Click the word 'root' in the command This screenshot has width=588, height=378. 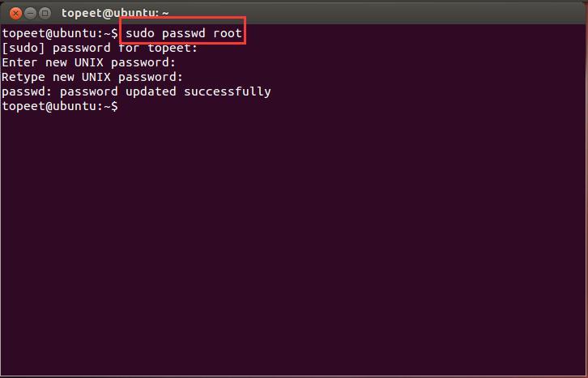pos(228,33)
